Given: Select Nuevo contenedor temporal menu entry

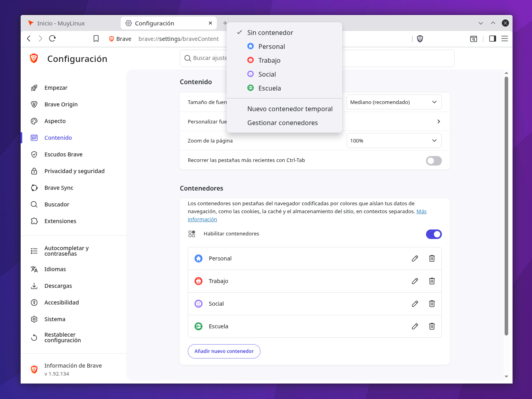Looking at the screenshot, I should 284,109.
